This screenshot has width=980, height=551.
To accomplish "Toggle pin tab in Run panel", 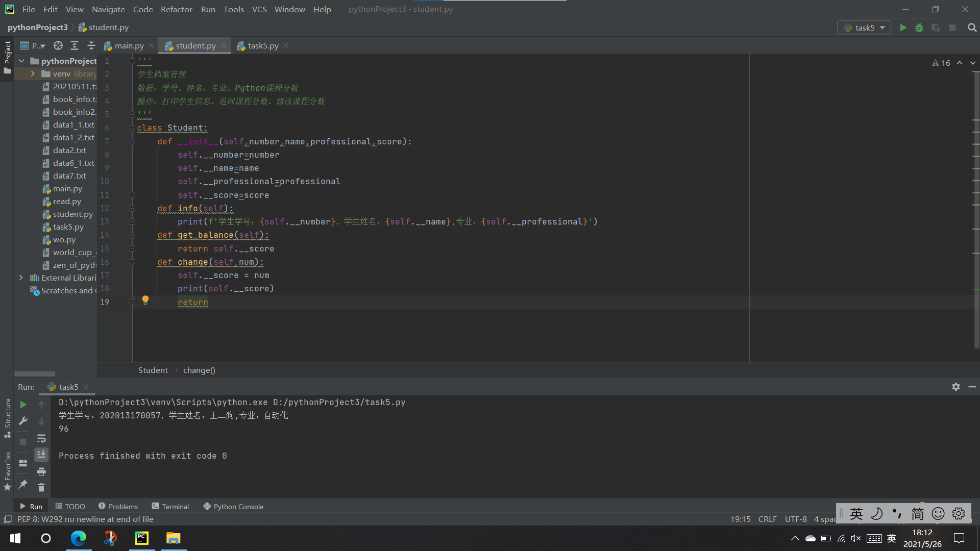I will (23, 484).
